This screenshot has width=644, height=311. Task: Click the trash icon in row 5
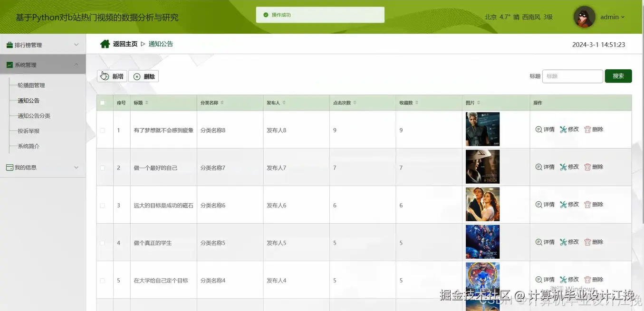587,280
